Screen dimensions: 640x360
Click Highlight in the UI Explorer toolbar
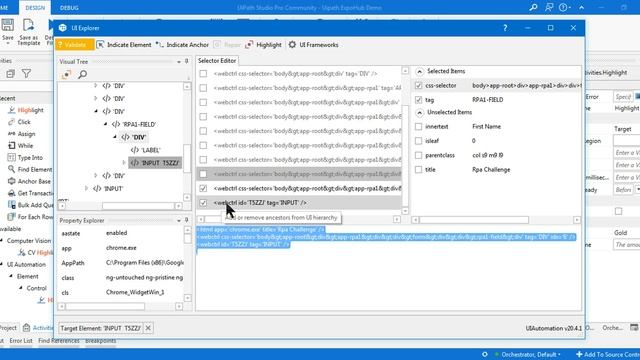(263, 45)
